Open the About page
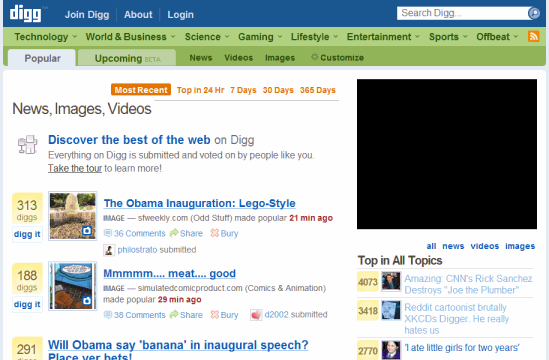549x360 pixels. 138,14
